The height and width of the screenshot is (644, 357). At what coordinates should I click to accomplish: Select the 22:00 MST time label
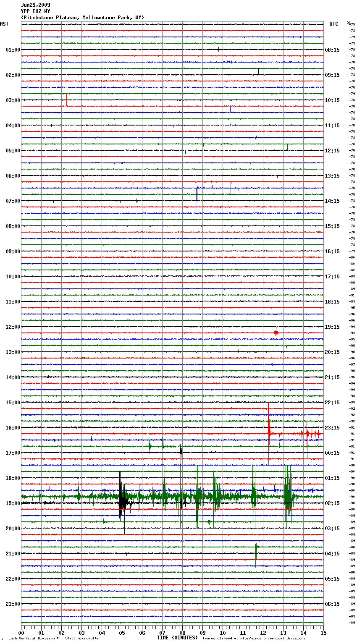(x=13, y=579)
